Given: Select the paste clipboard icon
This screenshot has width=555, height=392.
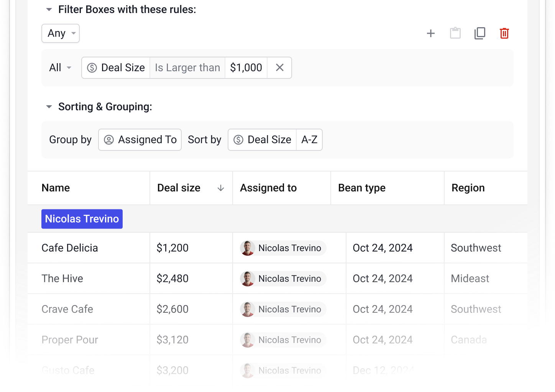Looking at the screenshot, I should 455,33.
